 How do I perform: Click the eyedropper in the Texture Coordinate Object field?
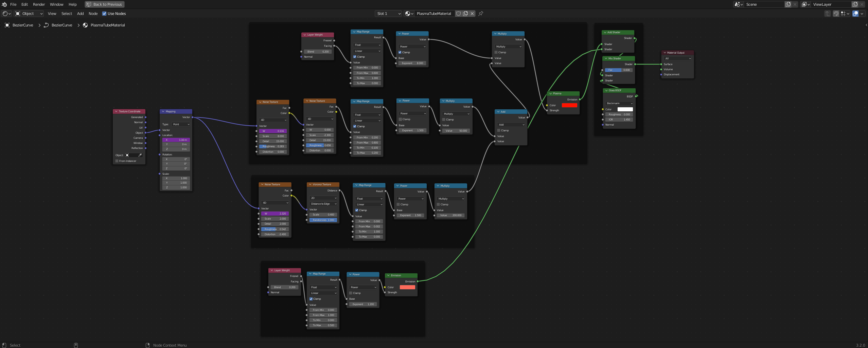click(x=141, y=155)
